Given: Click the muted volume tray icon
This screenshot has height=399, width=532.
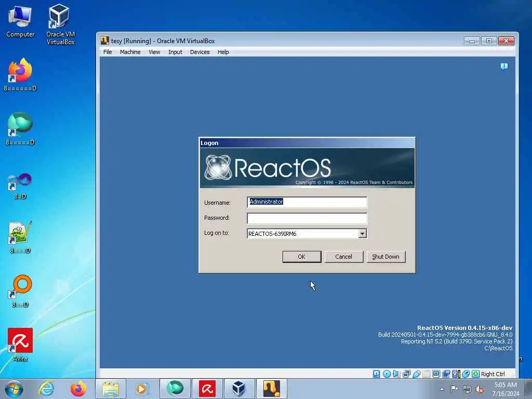Looking at the screenshot, I should tap(480, 390).
